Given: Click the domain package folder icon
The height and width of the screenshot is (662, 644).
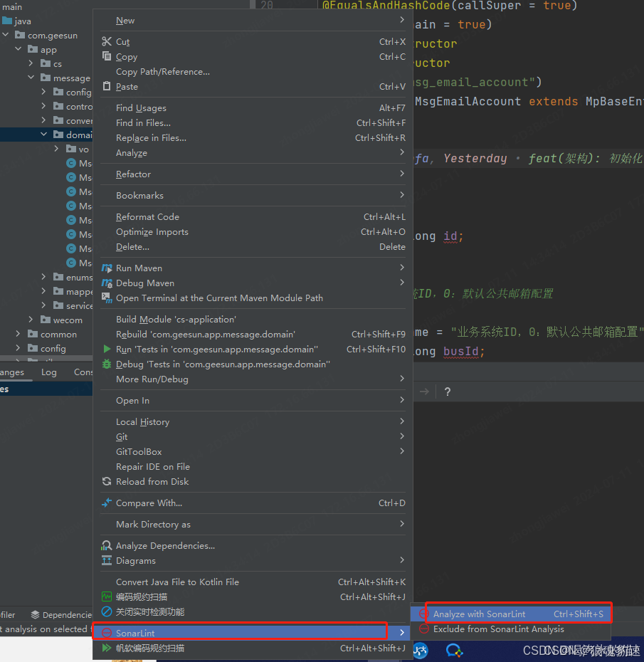Looking at the screenshot, I should click(x=58, y=135).
